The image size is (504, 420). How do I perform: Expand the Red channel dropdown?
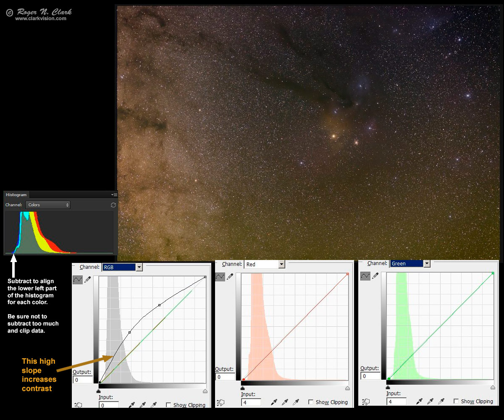pos(281,264)
